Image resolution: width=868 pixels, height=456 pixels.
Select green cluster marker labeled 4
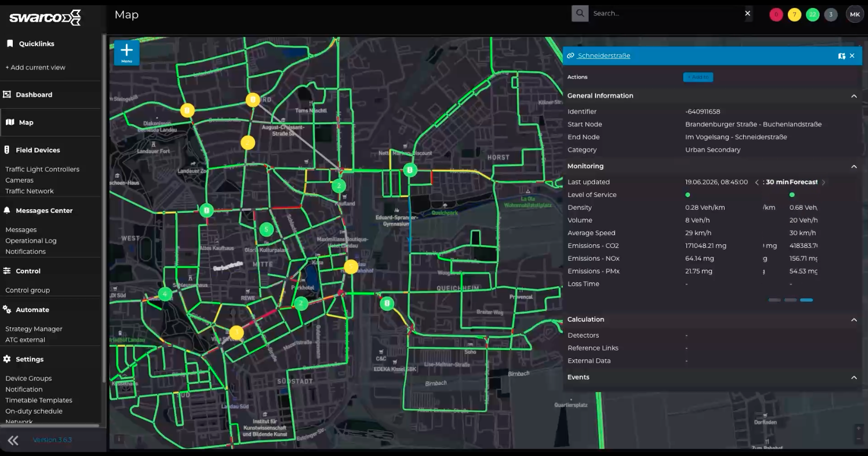pyautogui.click(x=165, y=294)
